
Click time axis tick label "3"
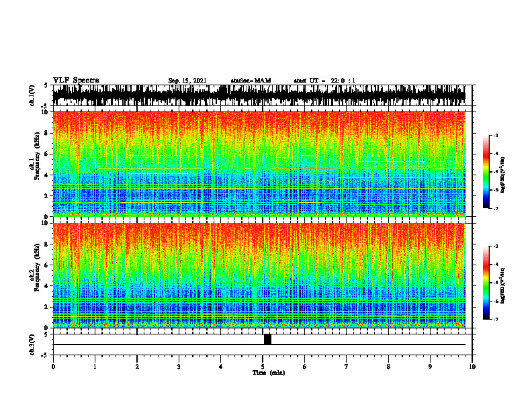tap(179, 367)
